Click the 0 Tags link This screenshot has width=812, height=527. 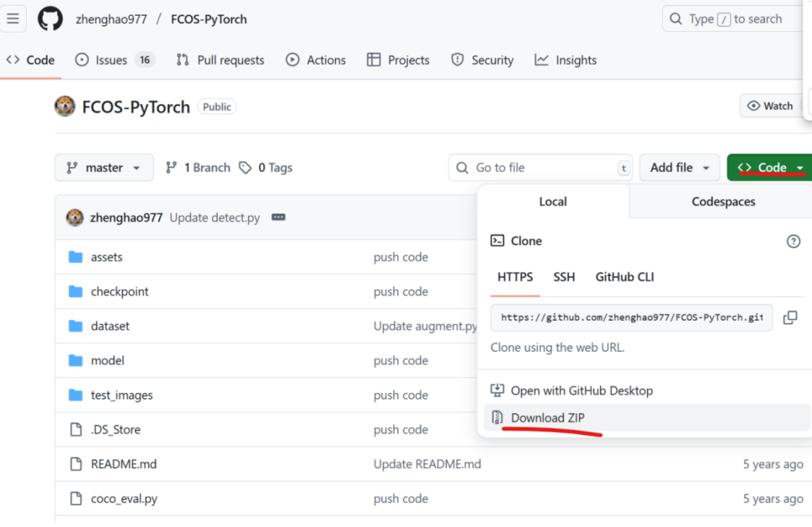click(266, 168)
